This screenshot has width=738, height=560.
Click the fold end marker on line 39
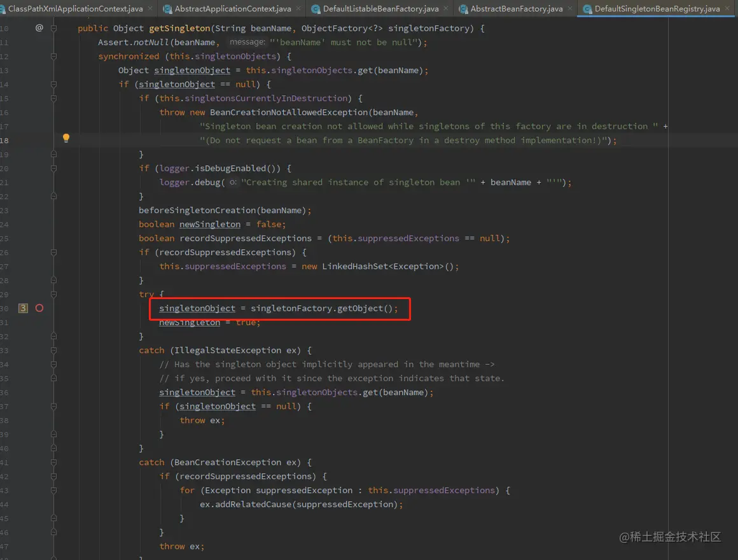tap(53, 435)
